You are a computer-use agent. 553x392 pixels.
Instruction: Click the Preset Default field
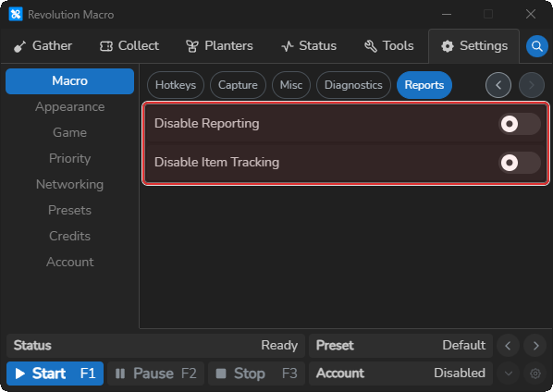(400, 346)
